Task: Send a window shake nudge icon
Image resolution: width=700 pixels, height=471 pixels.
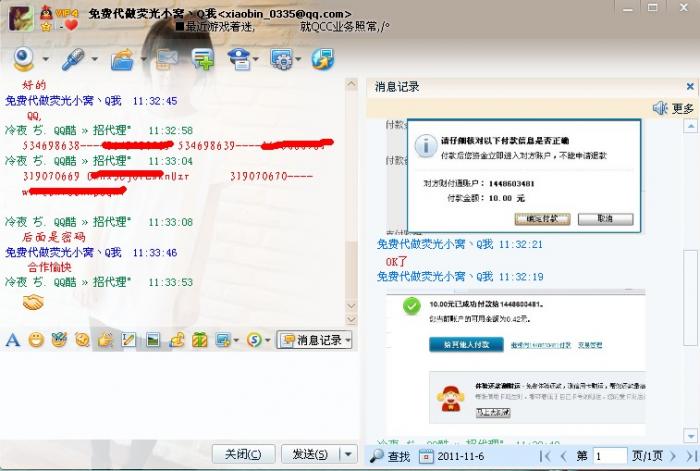Action: [83, 340]
